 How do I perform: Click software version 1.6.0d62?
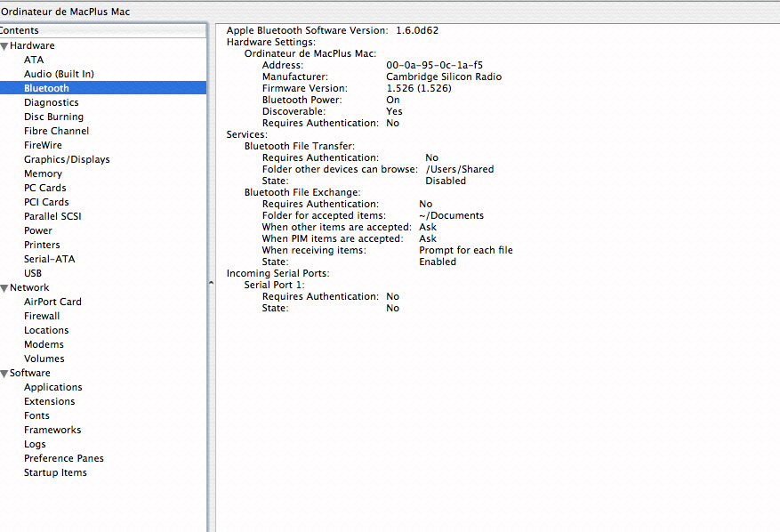point(417,30)
